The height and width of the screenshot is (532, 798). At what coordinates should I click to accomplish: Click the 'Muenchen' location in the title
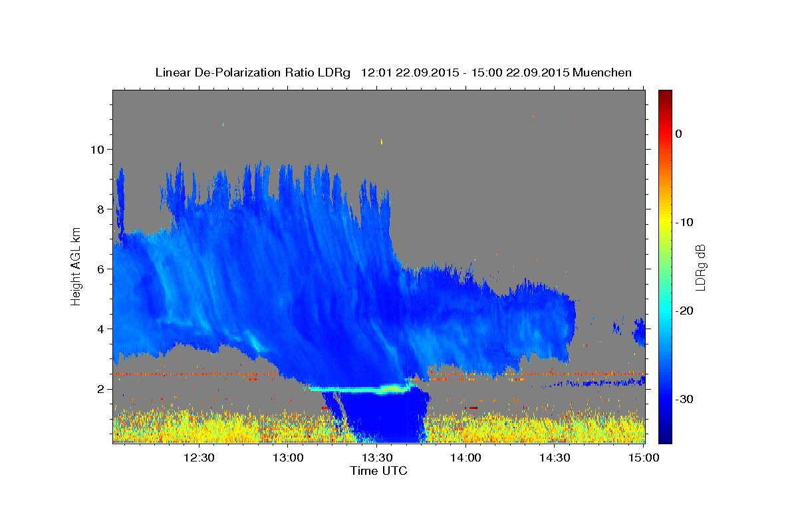603,72
